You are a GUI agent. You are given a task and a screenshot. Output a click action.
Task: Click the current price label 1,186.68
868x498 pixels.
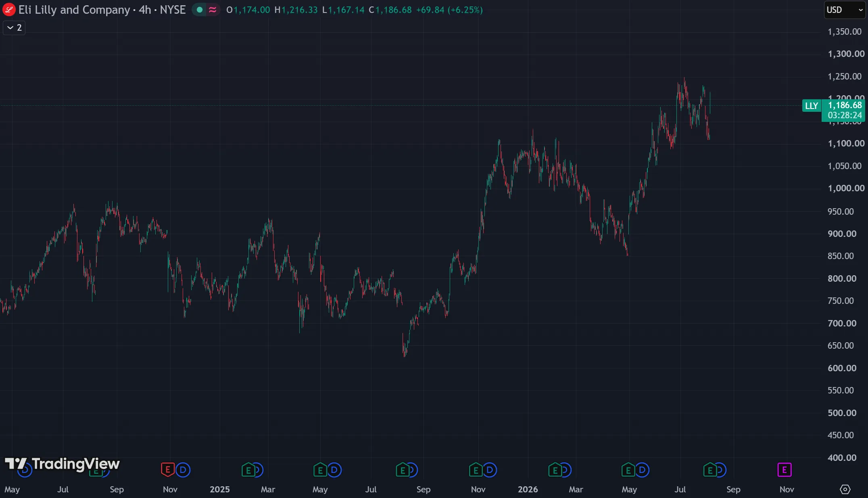(x=845, y=105)
